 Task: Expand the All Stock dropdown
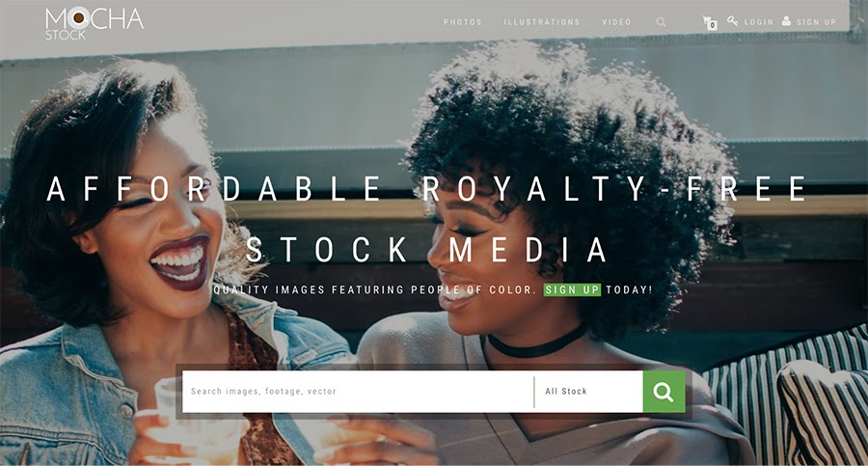pyautogui.click(x=588, y=392)
